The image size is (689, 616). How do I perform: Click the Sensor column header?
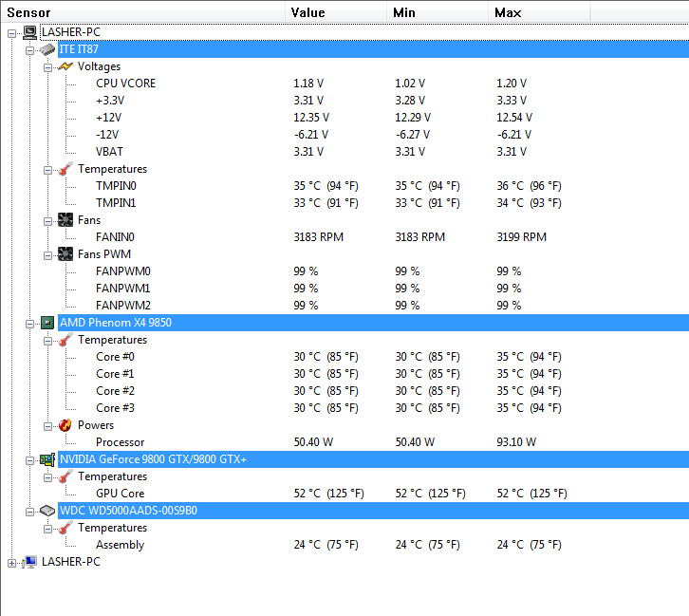click(x=142, y=12)
